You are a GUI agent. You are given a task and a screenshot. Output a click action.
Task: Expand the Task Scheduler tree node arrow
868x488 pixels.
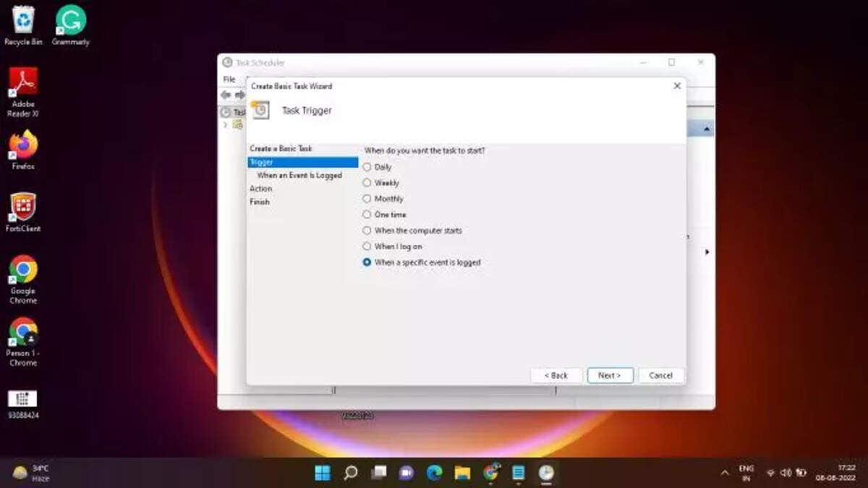click(225, 125)
